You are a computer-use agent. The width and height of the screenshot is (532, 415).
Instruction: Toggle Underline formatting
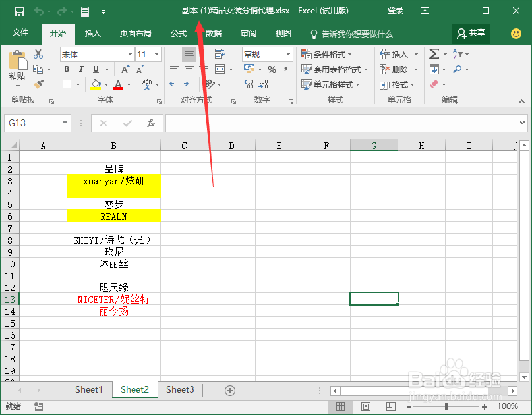96,69
